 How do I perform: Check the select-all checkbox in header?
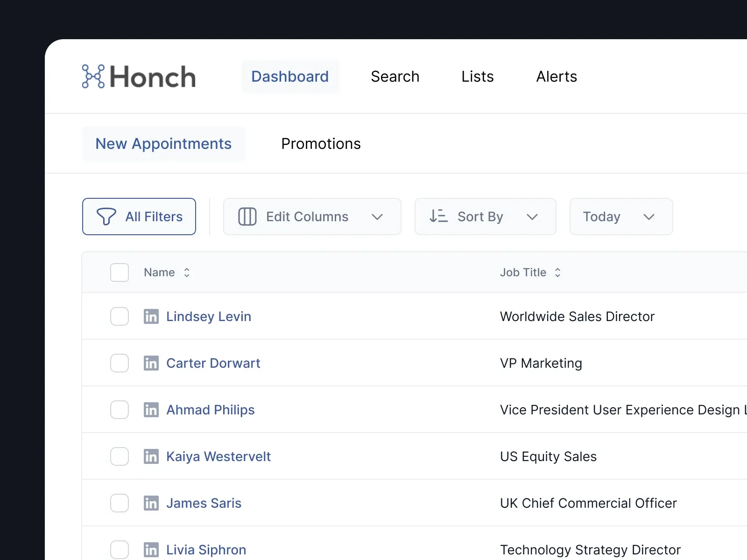[x=120, y=273]
